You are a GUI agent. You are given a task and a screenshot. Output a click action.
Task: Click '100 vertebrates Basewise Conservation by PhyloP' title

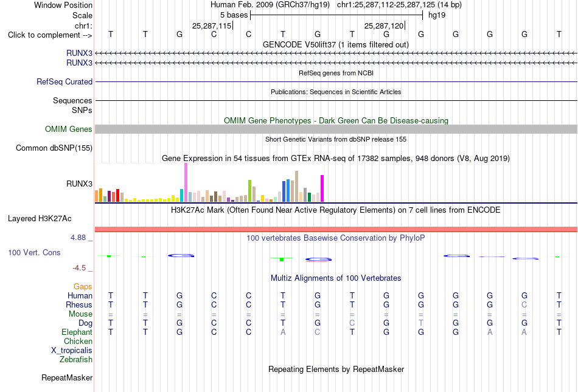click(x=336, y=238)
